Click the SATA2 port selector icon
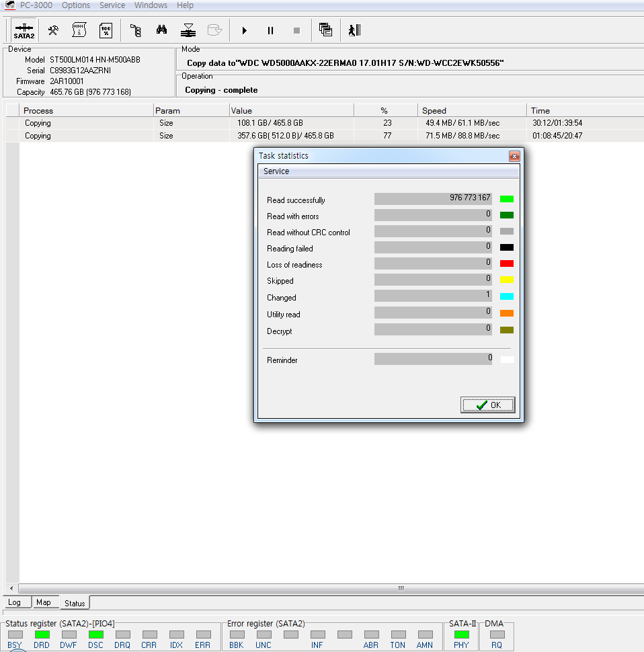Viewport: 644px width, 652px height. pos(24,30)
